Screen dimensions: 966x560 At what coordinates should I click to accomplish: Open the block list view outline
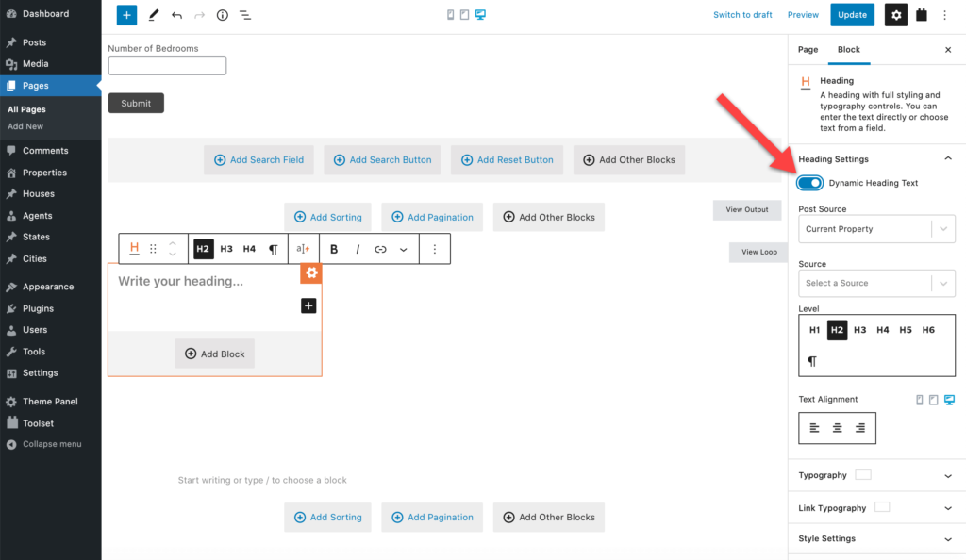pos(245,15)
